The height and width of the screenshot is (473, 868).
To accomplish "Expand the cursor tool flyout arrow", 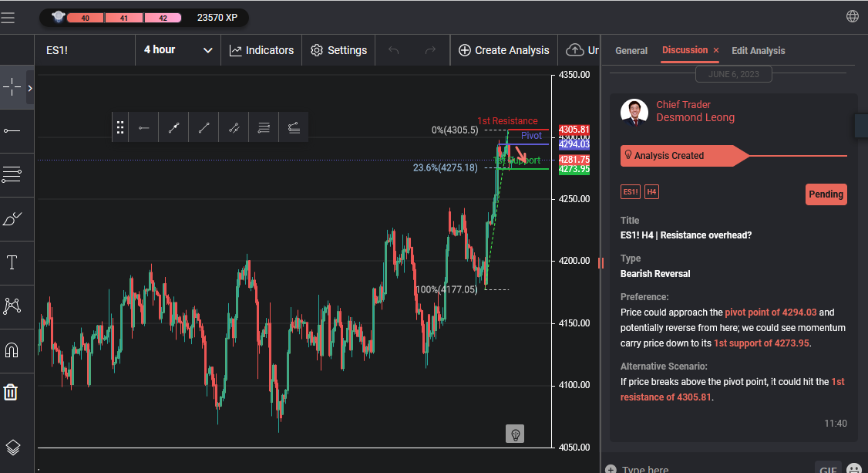I will (x=30, y=87).
